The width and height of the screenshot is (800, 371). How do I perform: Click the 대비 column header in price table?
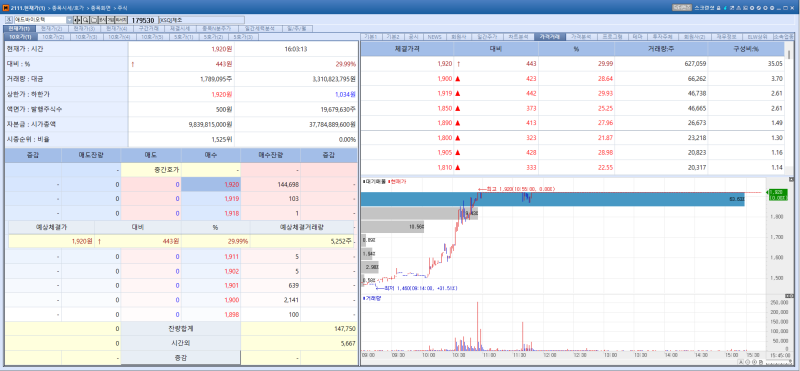[496, 50]
